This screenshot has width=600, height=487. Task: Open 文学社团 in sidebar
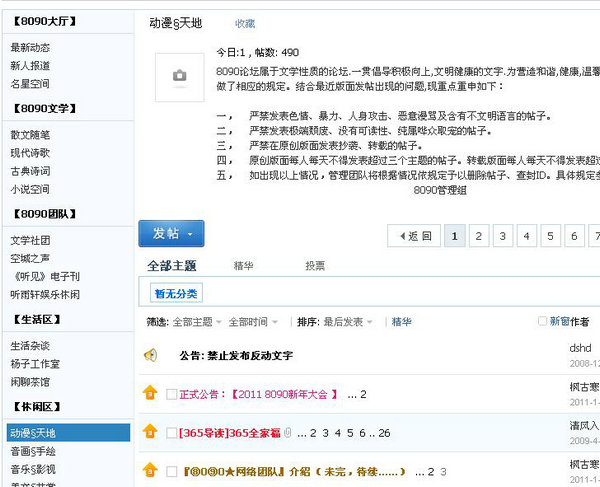tap(30, 240)
